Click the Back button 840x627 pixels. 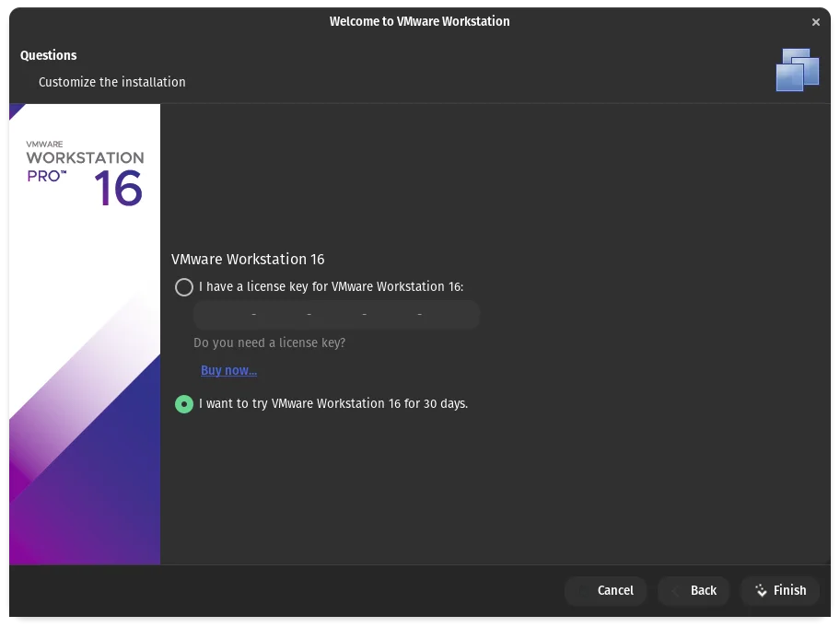[693, 591]
